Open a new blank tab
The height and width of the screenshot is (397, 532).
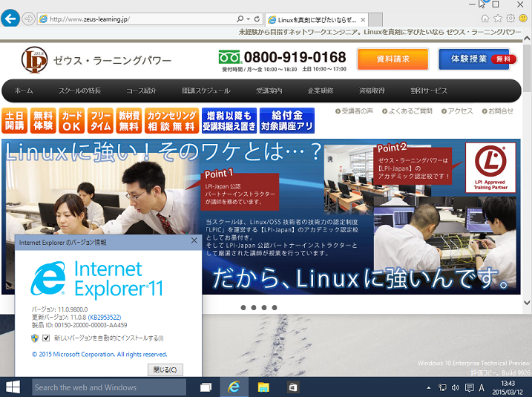(x=375, y=20)
